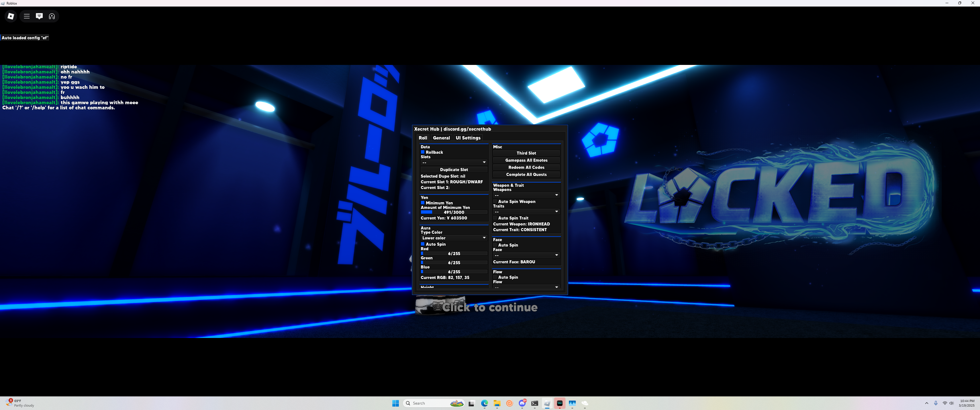The height and width of the screenshot is (410, 980).
Task: Disable the Minimum Yen checkbox
Action: click(x=422, y=203)
